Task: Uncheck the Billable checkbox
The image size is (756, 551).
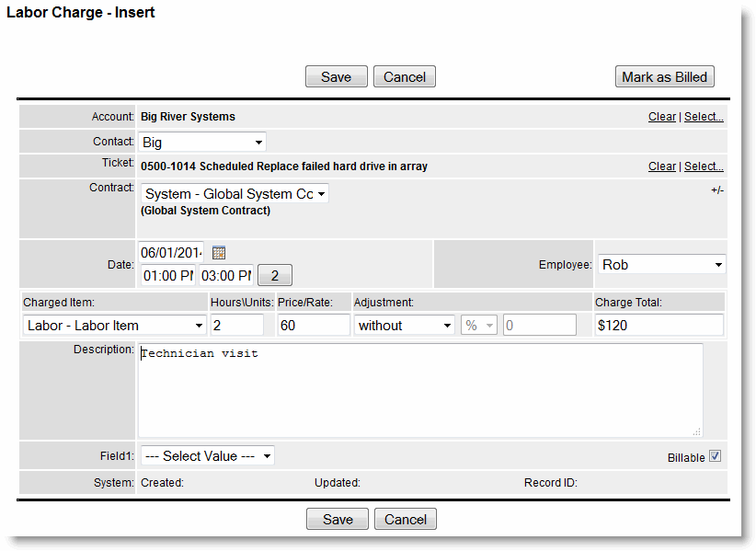Action: coord(716,456)
